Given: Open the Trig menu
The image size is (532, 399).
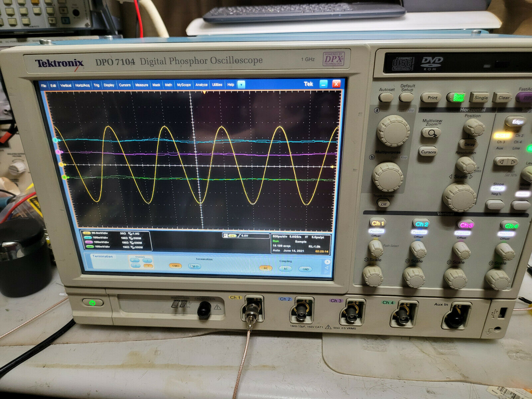Looking at the screenshot, I should point(96,85).
